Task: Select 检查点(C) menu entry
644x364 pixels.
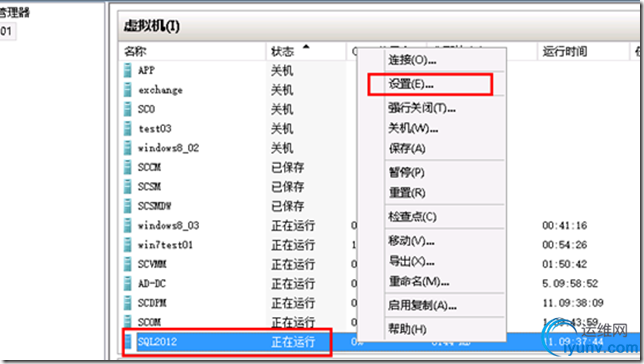Action: [x=412, y=217]
